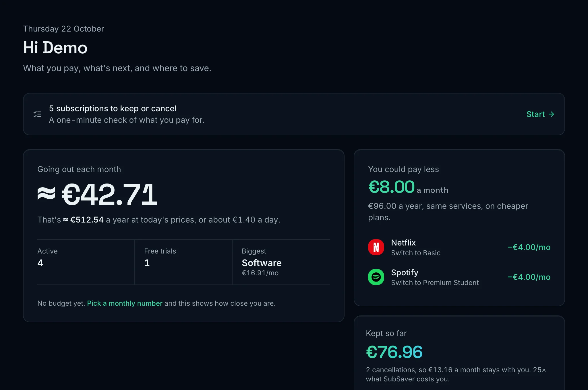The height and width of the screenshot is (390, 588).
Task: Click the Free trials count '1'
Action: [x=147, y=263]
